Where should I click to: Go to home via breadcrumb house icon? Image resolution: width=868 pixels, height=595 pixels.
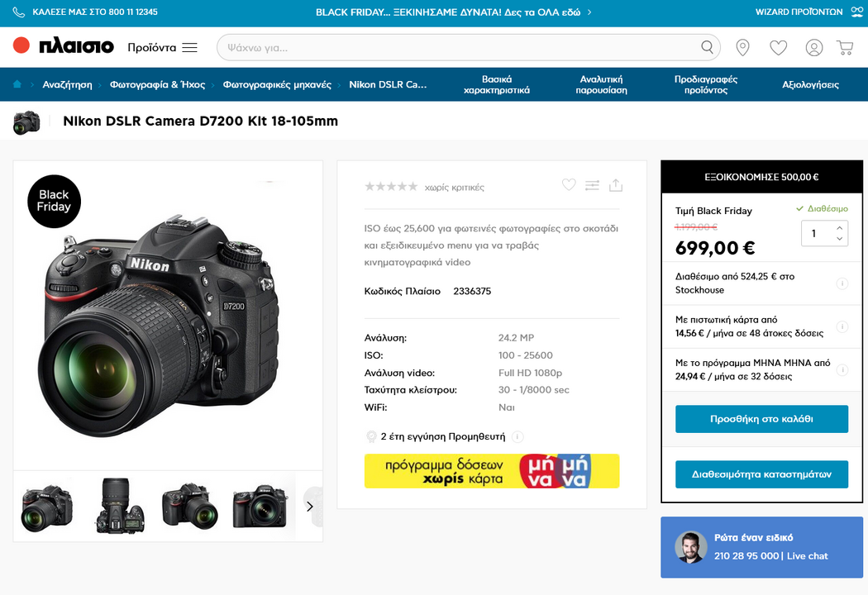pos(17,84)
